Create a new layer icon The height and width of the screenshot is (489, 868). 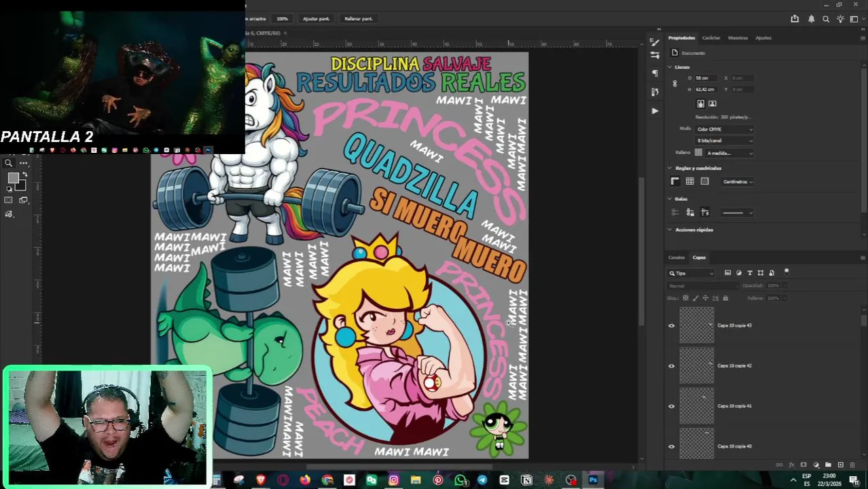click(x=840, y=465)
